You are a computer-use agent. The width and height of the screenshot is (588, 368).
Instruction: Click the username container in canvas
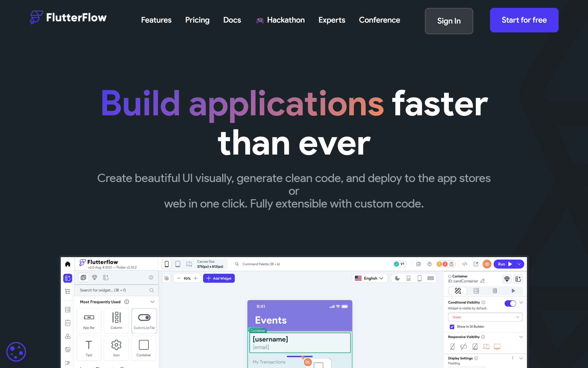coord(300,342)
